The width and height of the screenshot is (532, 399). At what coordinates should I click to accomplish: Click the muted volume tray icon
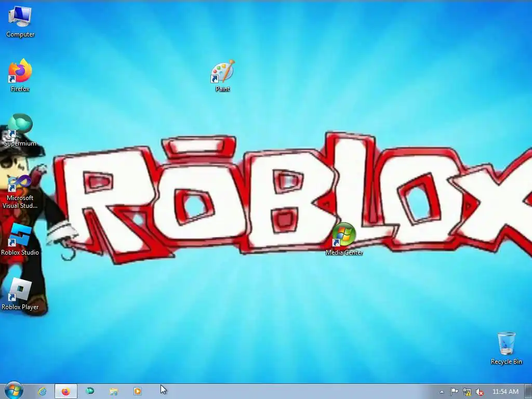(480, 392)
